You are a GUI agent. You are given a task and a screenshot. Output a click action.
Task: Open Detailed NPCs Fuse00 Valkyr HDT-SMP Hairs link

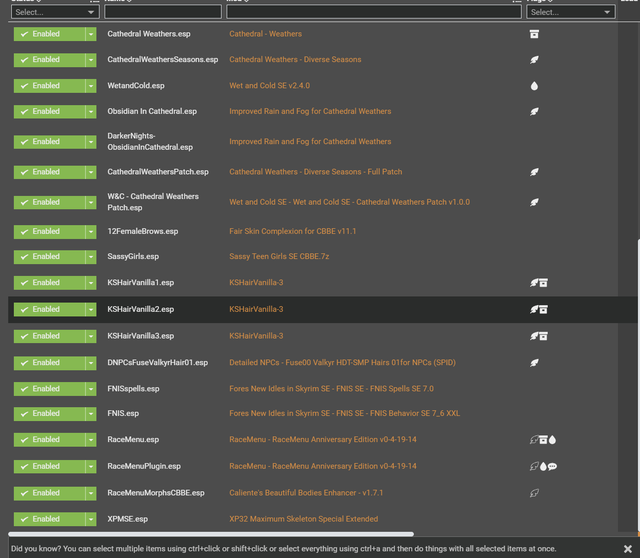(342, 362)
